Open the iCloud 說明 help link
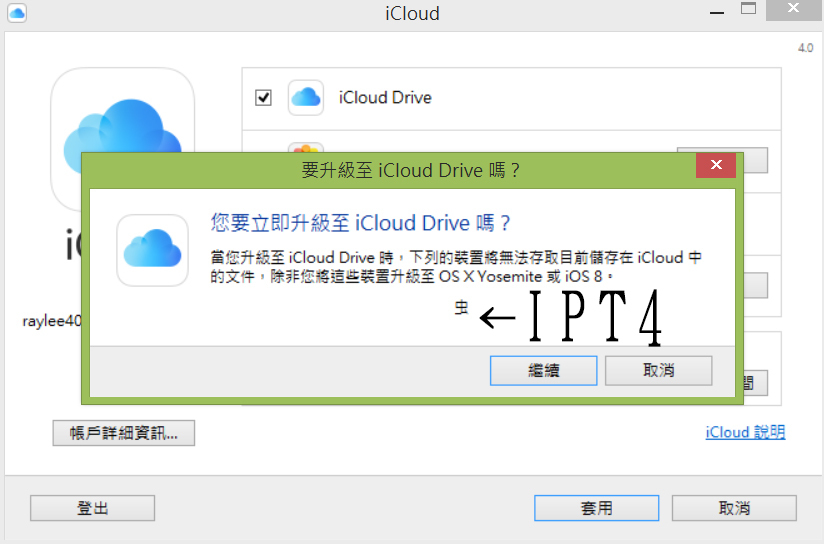 point(745,432)
